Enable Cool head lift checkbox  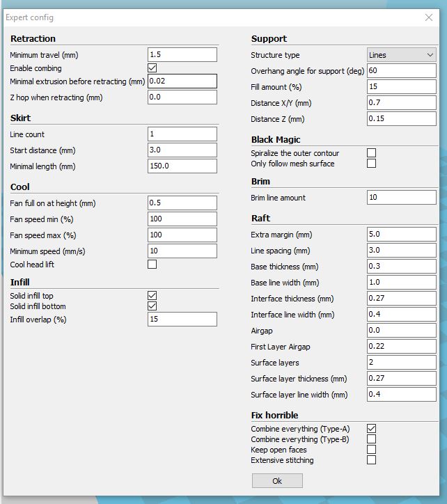point(152,265)
